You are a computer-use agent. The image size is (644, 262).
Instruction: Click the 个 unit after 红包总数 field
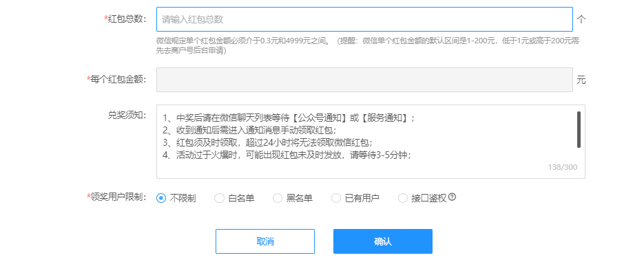581,19
